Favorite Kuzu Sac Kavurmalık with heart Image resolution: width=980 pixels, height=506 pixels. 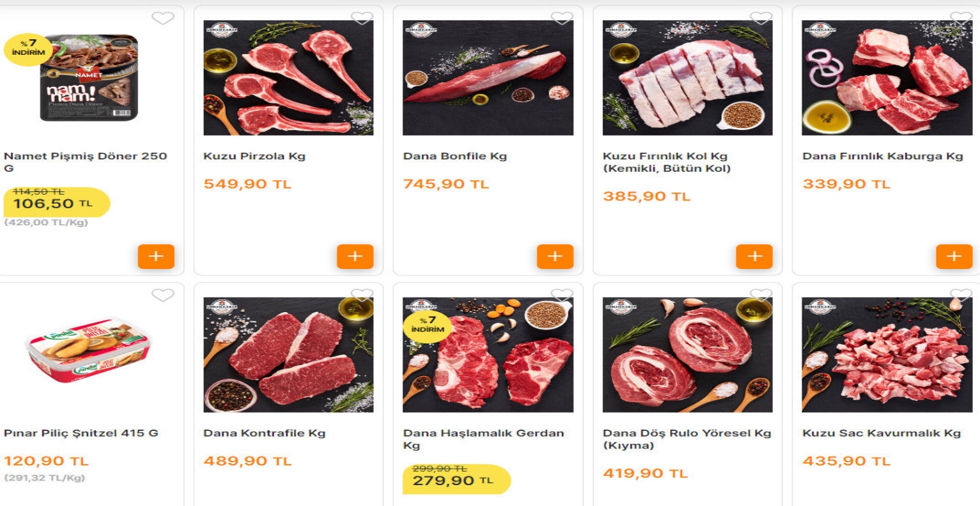coord(961,296)
